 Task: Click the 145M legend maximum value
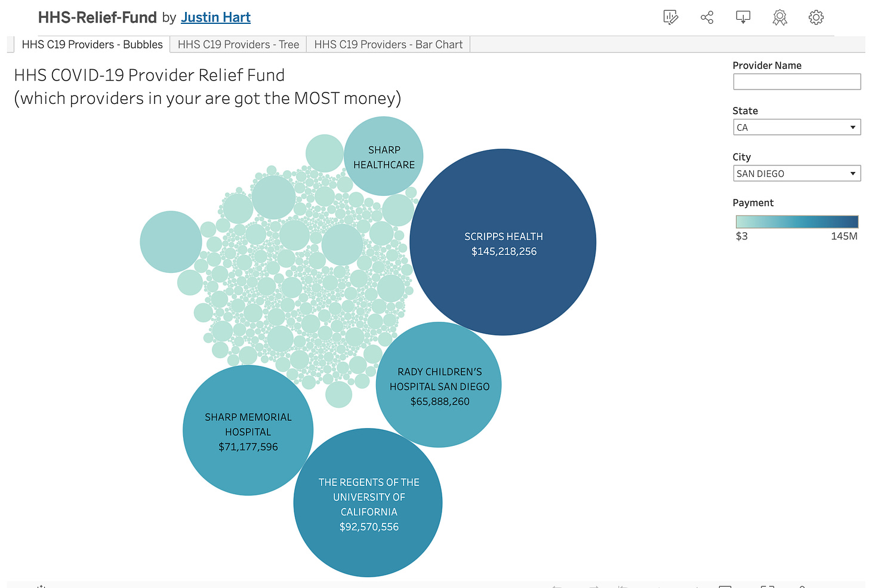[x=844, y=236]
